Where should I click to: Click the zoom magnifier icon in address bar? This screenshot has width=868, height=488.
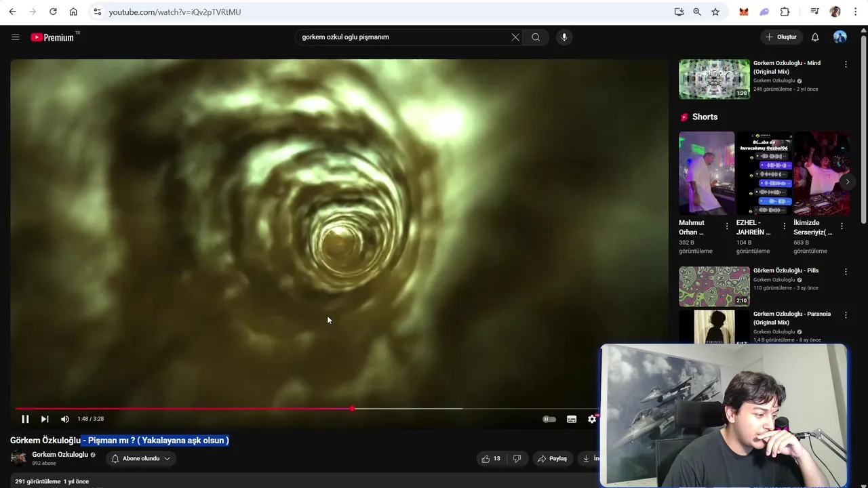tap(697, 12)
